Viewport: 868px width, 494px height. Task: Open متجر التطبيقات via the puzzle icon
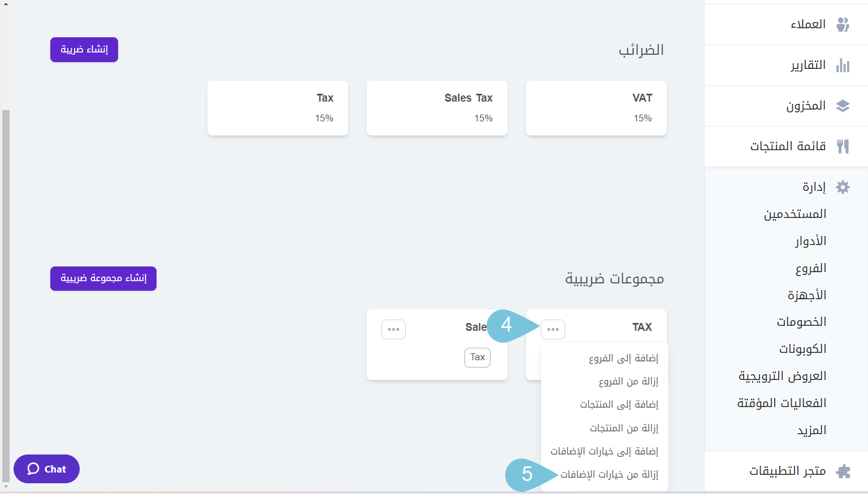click(x=843, y=471)
